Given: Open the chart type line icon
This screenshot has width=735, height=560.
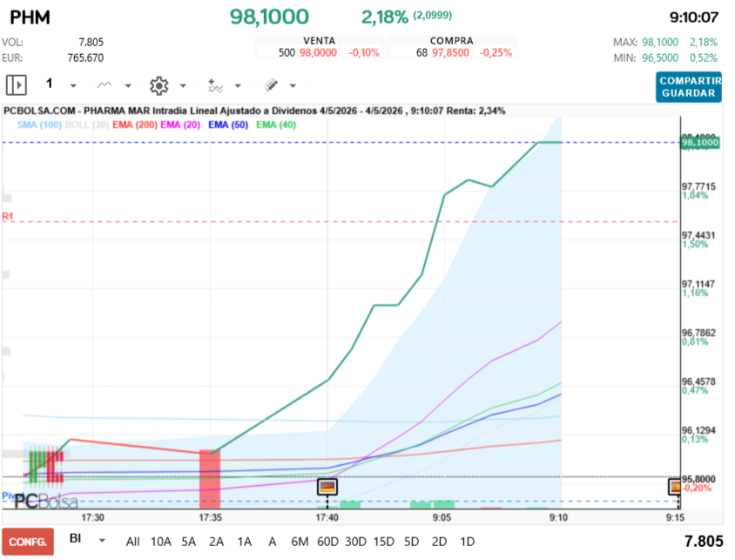Looking at the screenshot, I should point(104,84).
